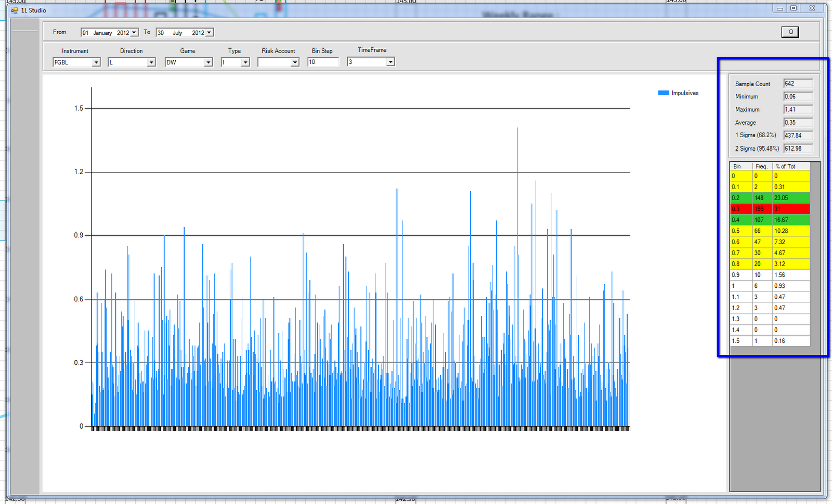Viewport: 832px width, 504px height.
Task: Maximize the 1L Studio window
Action: coord(794,8)
